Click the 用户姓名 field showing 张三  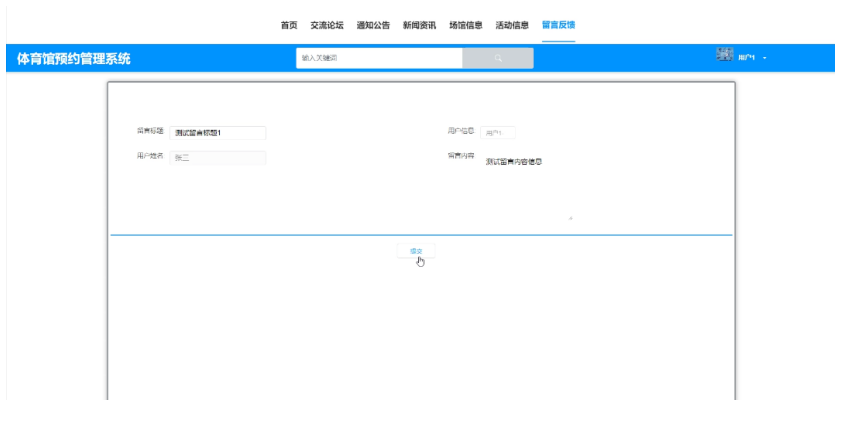coord(217,158)
